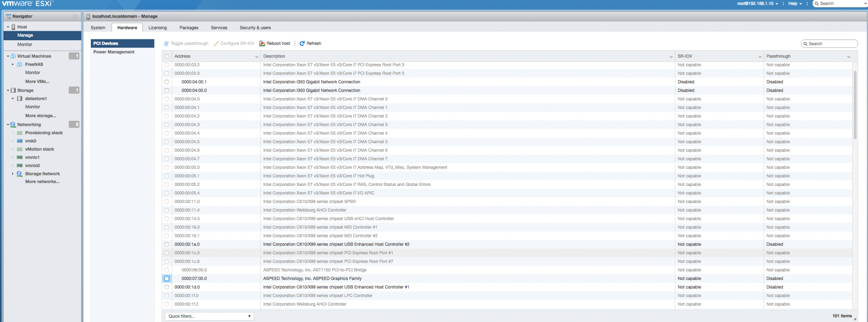868x322 pixels.
Task: Open the Packages tab
Action: [x=189, y=28]
